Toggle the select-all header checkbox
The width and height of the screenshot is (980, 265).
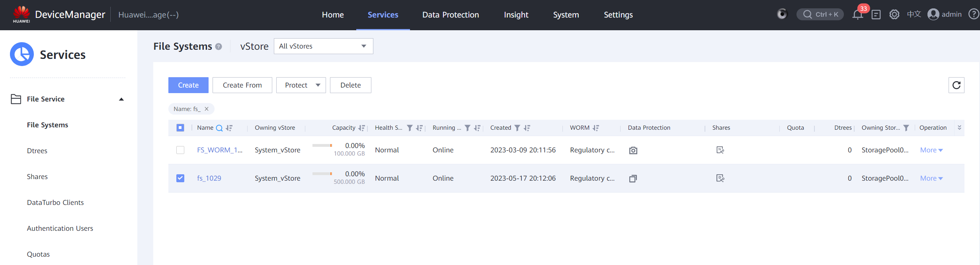180,128
